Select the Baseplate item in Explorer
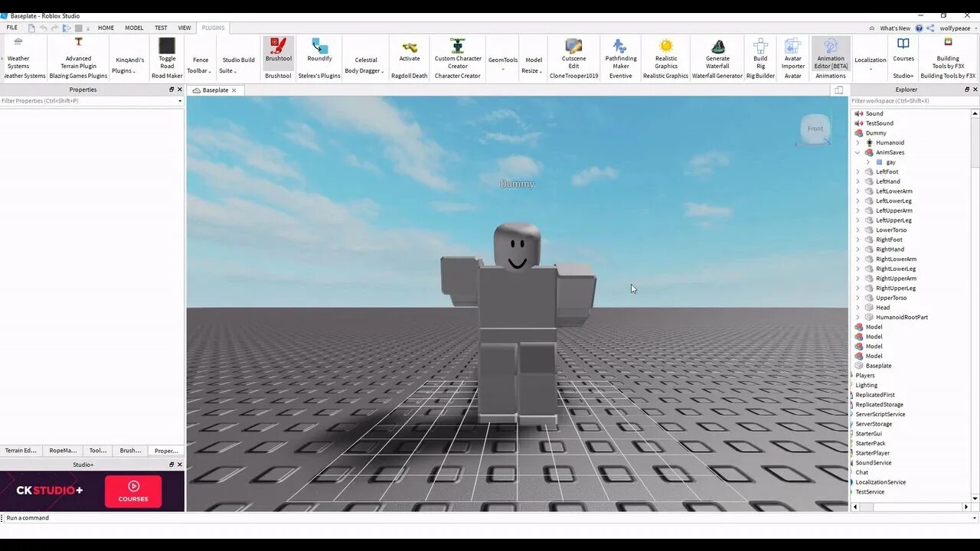The image size is (980, 551). click(878, 366)
